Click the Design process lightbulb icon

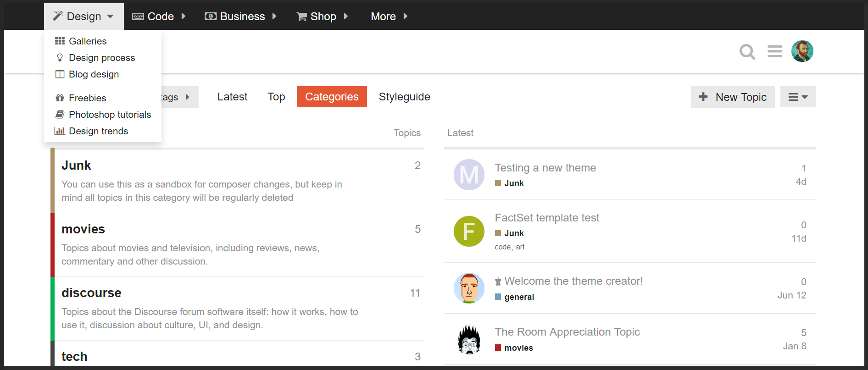[x=60, y=58]
